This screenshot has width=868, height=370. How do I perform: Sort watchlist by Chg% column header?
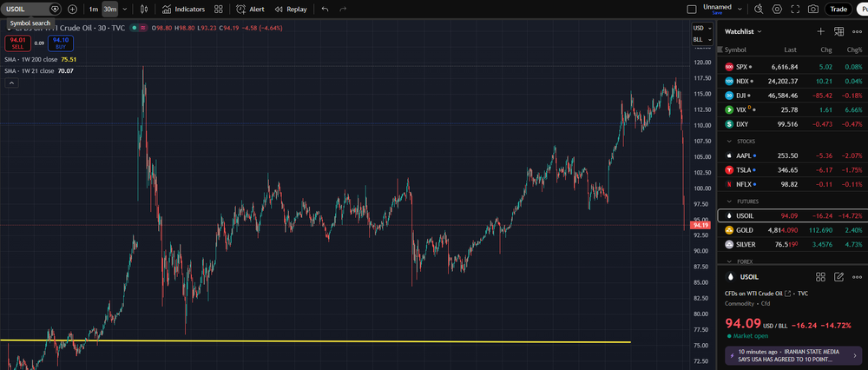pyautogui.click(x=855, y=50)
